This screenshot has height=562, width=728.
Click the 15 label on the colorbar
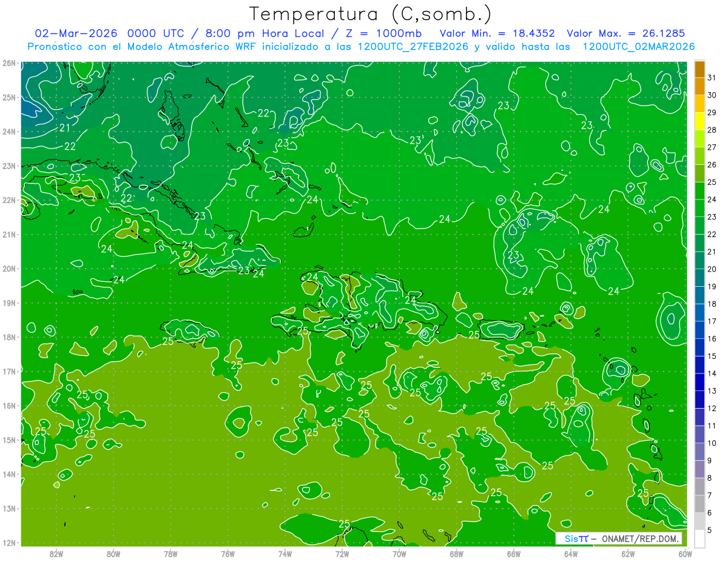point(712,356)
